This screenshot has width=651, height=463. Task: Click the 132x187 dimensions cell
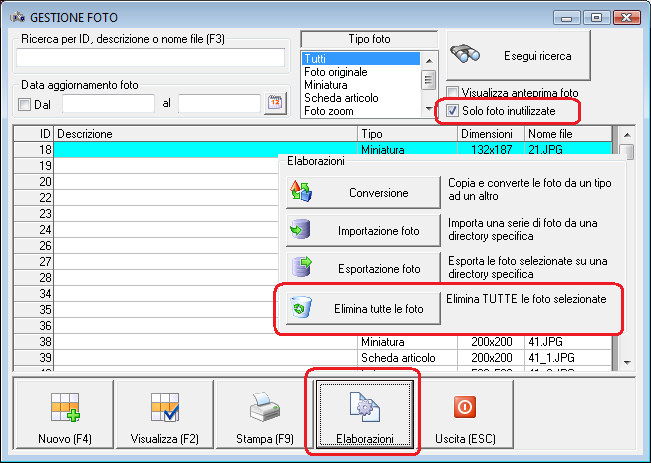tap(492, 149)
